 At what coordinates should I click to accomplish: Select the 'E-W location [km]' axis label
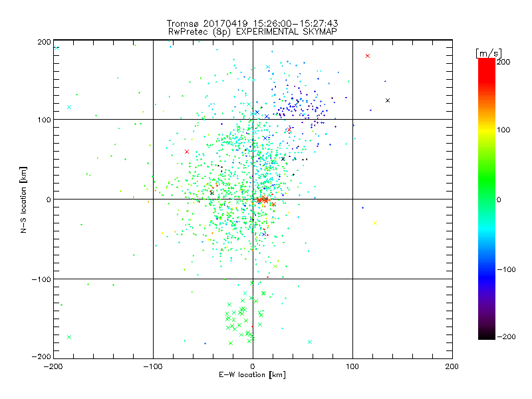click(x=252, y=374)
